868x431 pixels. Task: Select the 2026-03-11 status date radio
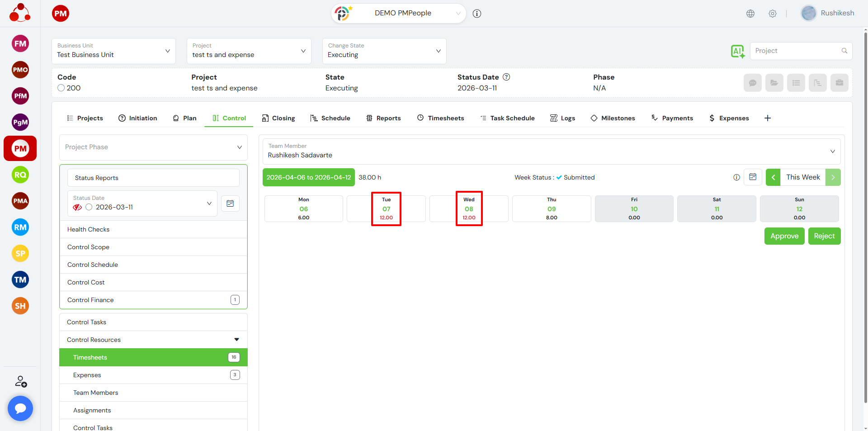(89, 207)
